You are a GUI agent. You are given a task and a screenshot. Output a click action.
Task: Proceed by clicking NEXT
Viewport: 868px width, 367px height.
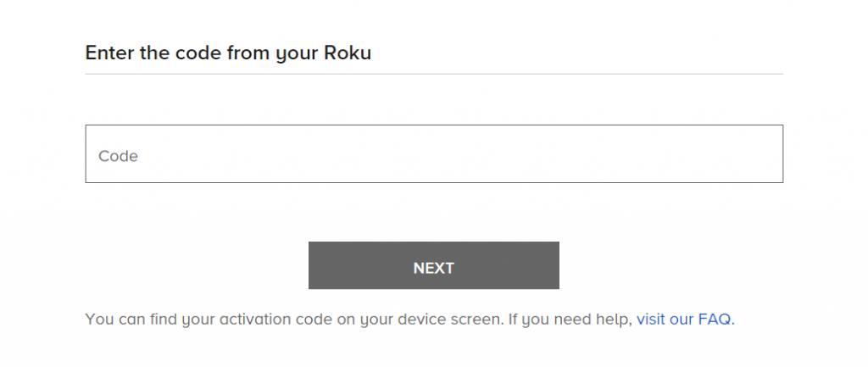(x=433, y=265)
